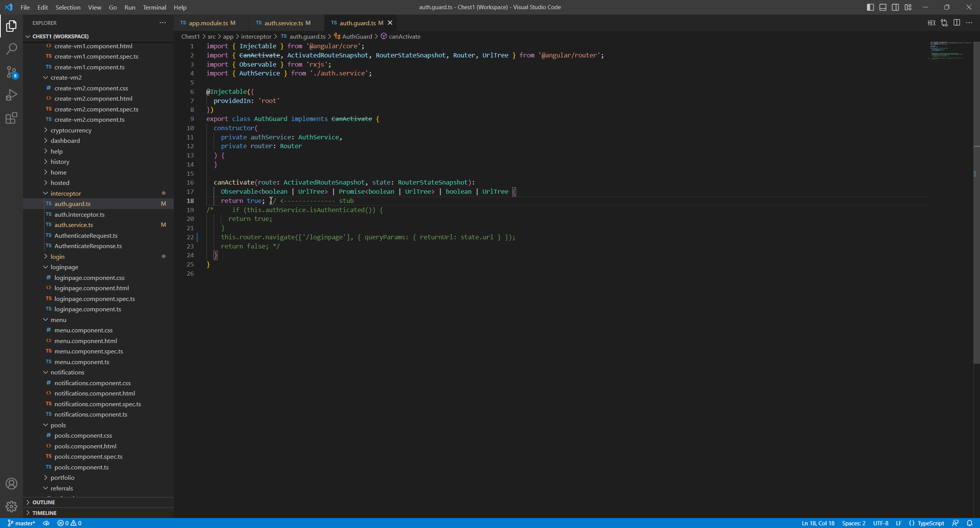
Task: Click the Split Editor Right icon
Action: pyautogui.click(x=957, y=23)
